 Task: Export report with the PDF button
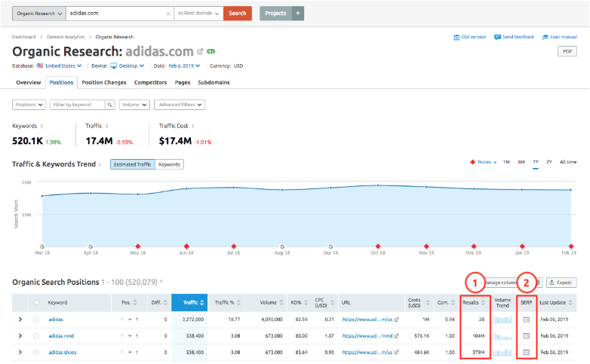(x=567, y=51)
